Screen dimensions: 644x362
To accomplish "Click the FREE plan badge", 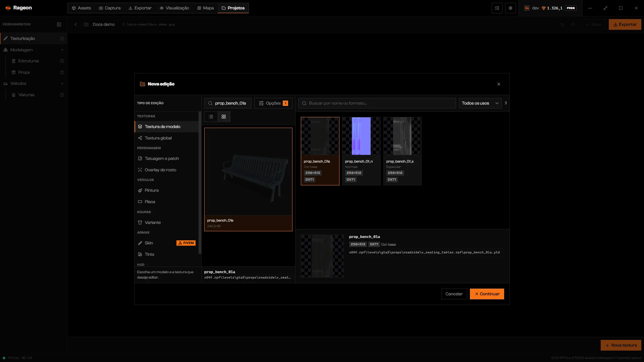I will tap(571, 8).
